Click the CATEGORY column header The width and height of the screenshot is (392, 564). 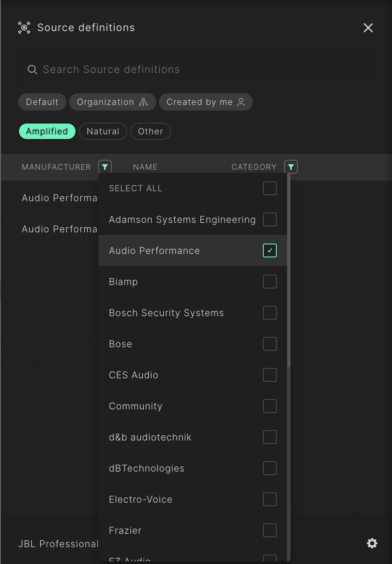click(x=254, y=167)
